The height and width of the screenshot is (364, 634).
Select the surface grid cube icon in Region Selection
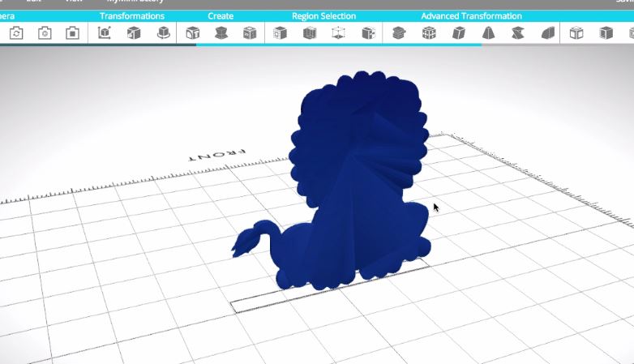tap(280, 32)
